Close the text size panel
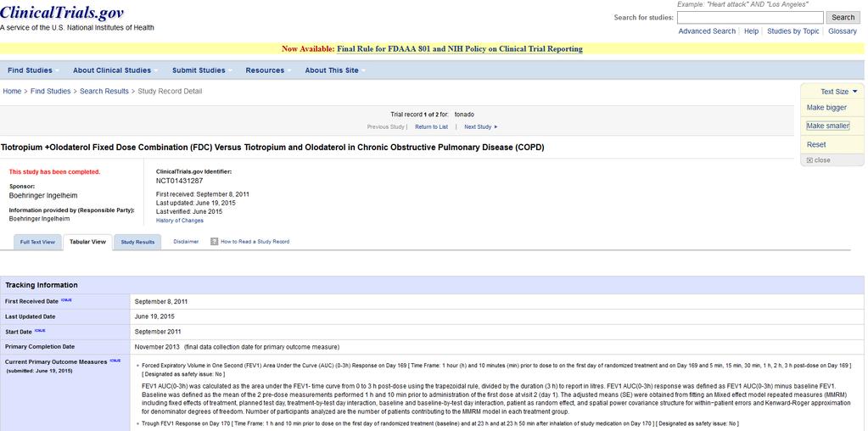 point(819,160)
